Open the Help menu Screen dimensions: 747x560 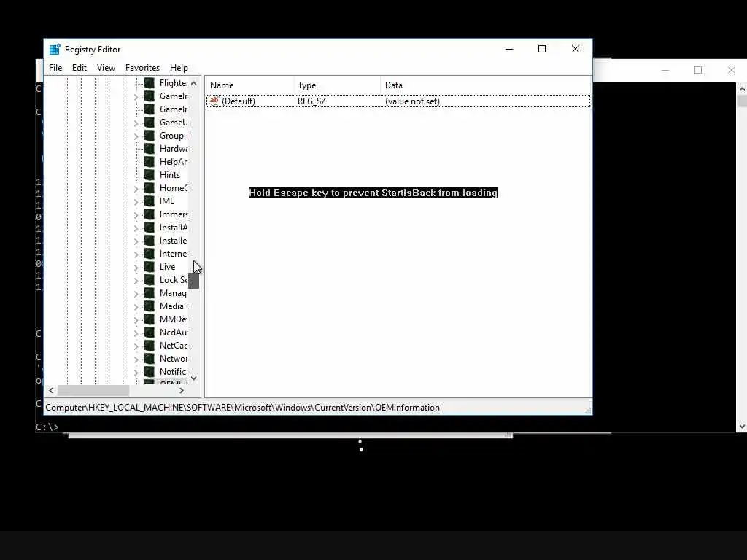pos(179,68)
